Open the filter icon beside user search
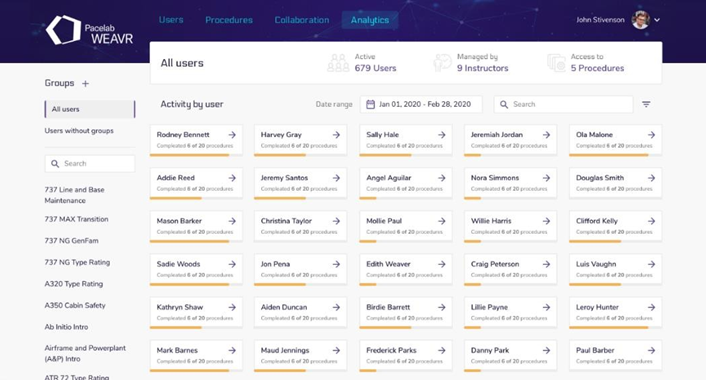 coord(646,104)
